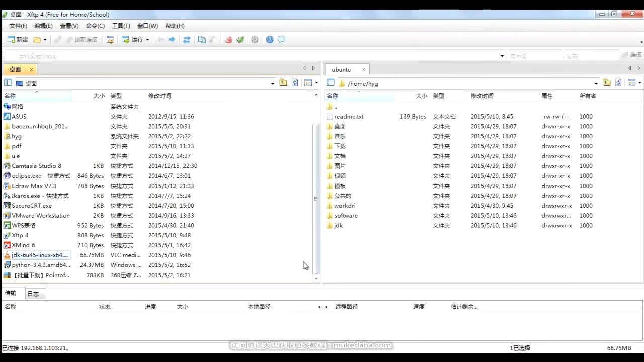Click the copy icon in the toolbar

tap(202, 40)
